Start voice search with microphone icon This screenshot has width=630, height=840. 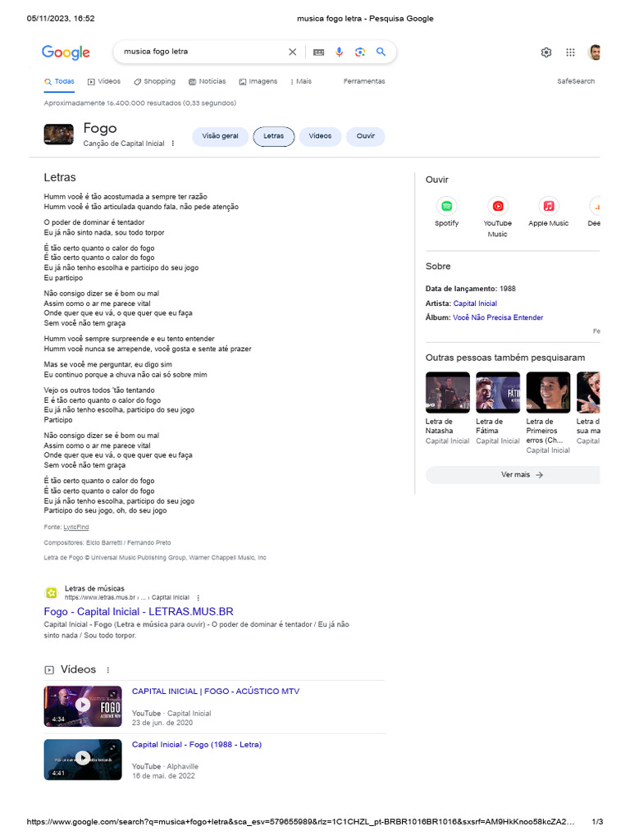(x=339, y=52)
